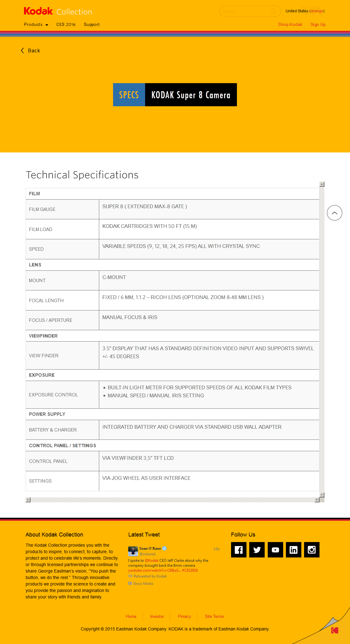
Task: Click the scroll-to-top circle arrow button
Action: [x=335, y=213]
